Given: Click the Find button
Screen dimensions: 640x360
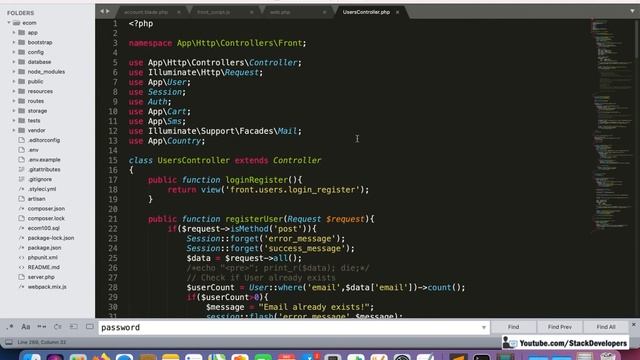Looking at the screenshot, I should pos(513,327).
